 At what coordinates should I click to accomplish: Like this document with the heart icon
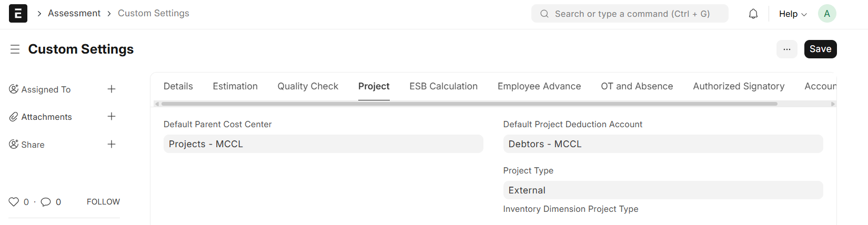[14, 202]
